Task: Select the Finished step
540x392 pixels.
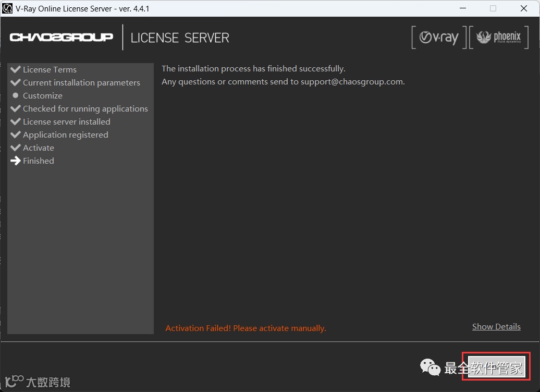Action: tap(32, 161)
